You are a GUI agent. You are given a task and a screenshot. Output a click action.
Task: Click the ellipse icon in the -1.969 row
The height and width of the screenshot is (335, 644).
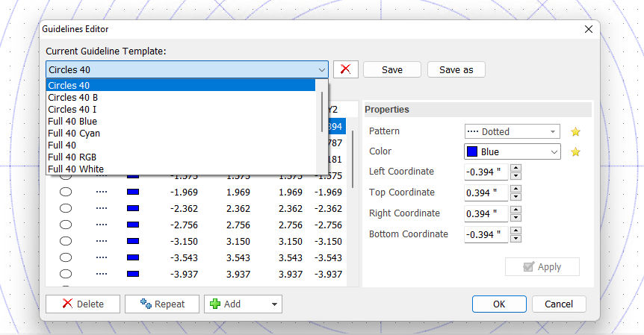66,193
